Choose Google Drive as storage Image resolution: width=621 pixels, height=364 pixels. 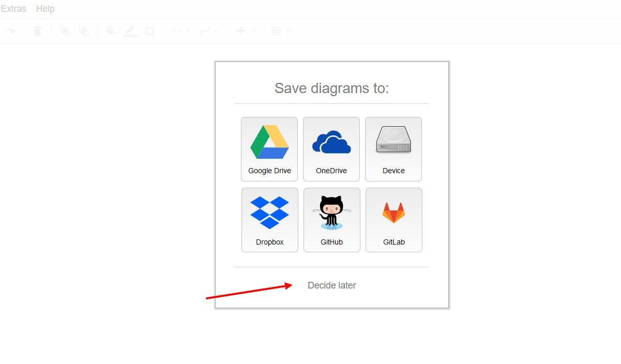click(x=269, y=149)
